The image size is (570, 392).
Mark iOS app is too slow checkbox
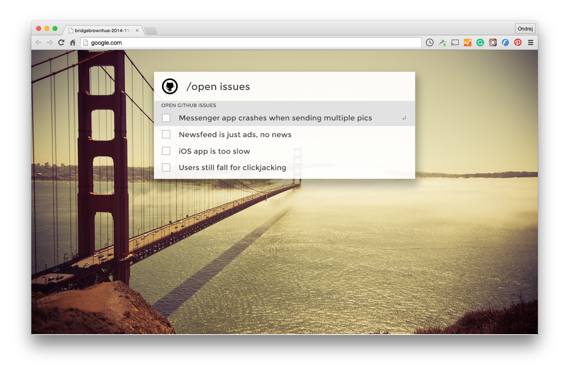click(x=166, y=151)
